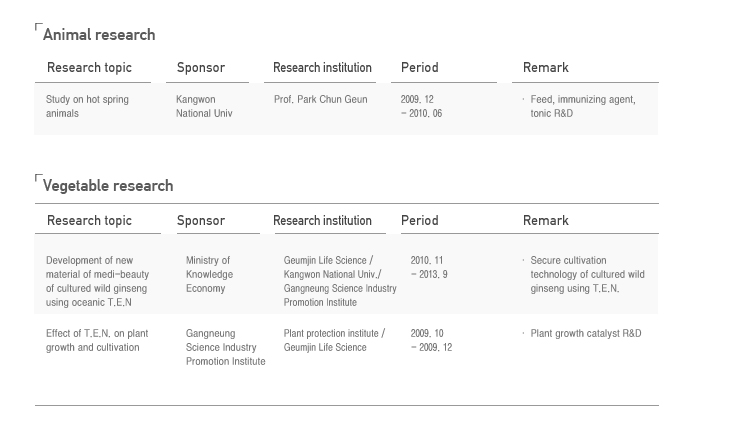The height and width of the screenshot is (422, 738).
Task: Click the Study on hot spring animals topic
Action: 87,106
